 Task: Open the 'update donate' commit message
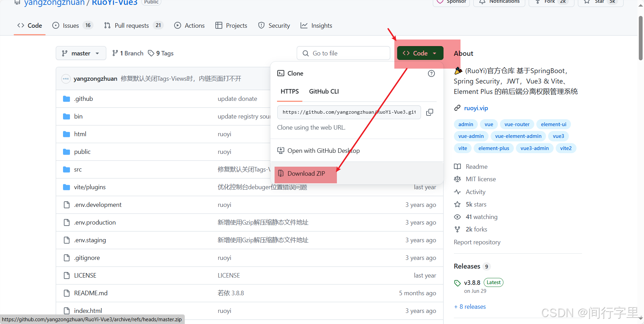click(238, 99)
